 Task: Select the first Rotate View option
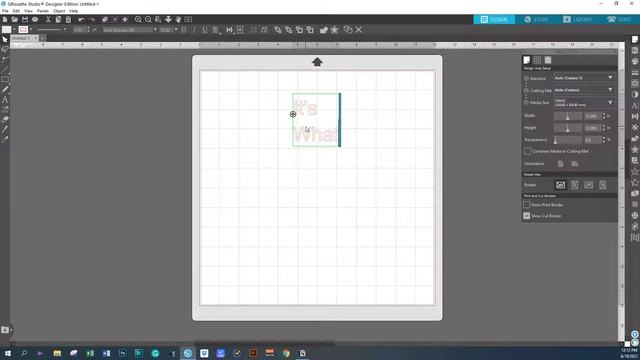[560, 185]
